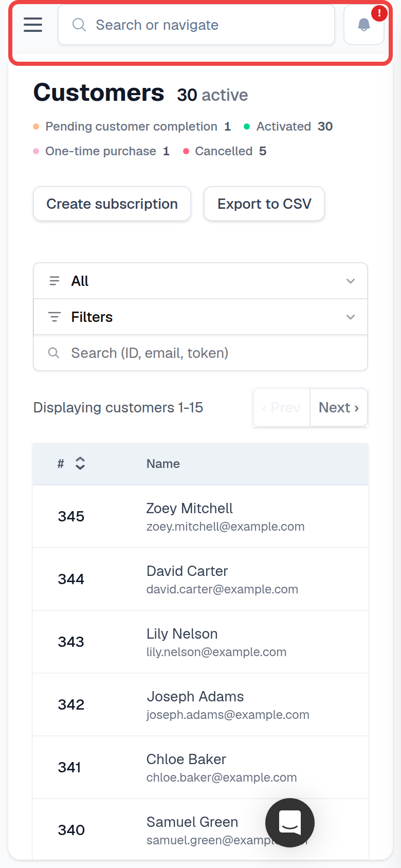Viewport: 401px width, 868px height.
Task: Click customer ID 342
Action: pos(71,704)
